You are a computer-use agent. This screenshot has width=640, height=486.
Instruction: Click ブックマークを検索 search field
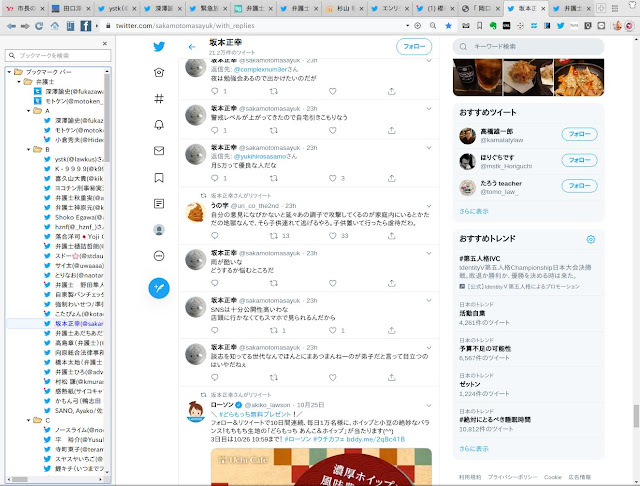[58, 55]
